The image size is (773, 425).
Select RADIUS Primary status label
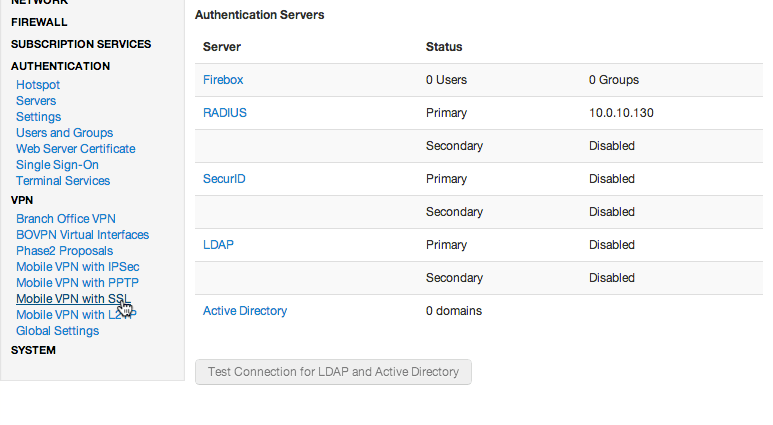[446, 113]
